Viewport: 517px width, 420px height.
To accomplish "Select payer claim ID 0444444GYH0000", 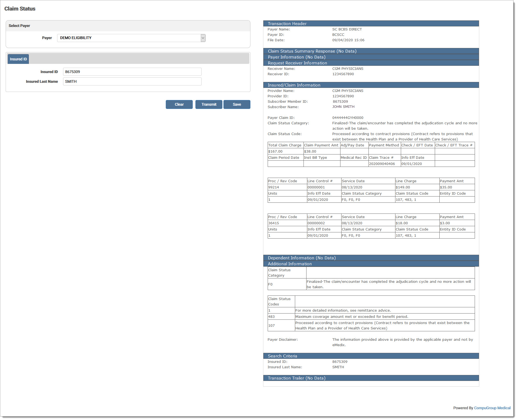I will coord(348,118).
